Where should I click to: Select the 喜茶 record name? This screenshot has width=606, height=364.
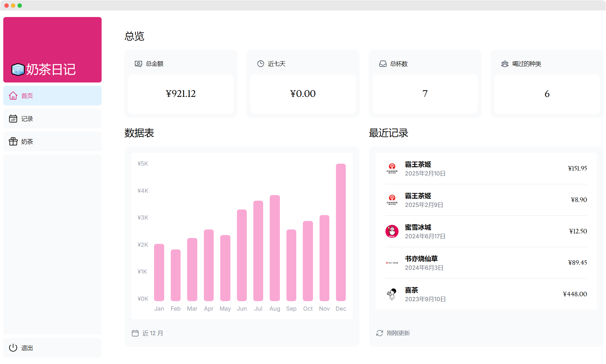tap(411, 290)
